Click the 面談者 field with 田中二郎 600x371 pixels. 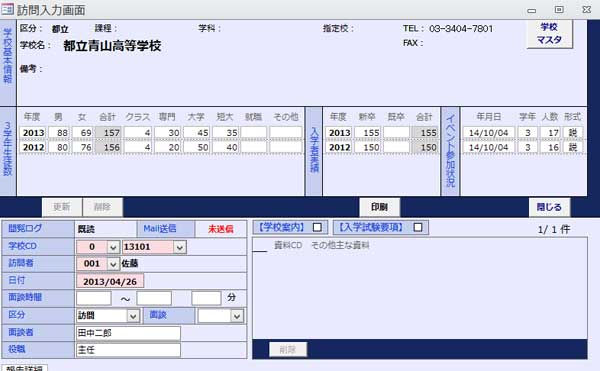pos(128,333)
